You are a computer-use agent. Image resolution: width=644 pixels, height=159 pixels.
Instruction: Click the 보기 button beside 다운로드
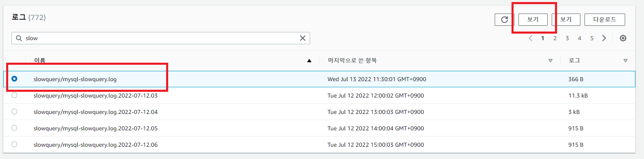pos(566,19)
